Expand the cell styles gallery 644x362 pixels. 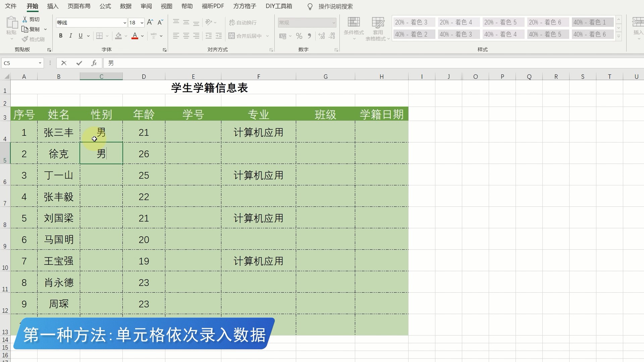[x=619, y=37]
